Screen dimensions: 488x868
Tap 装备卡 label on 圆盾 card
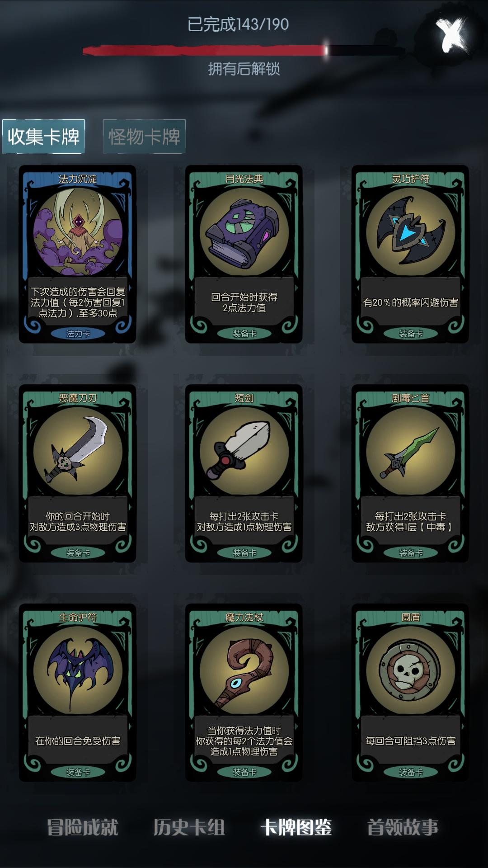tap(410, 772)
